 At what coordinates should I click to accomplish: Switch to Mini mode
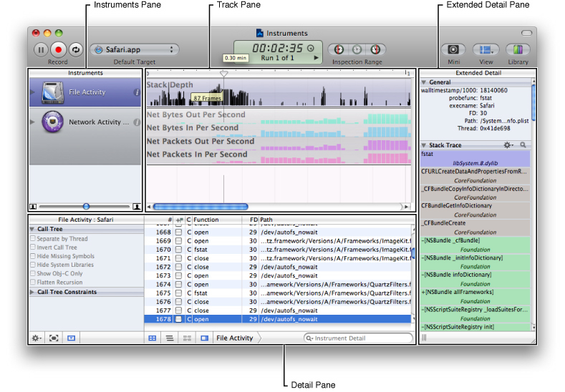point(453,49)
